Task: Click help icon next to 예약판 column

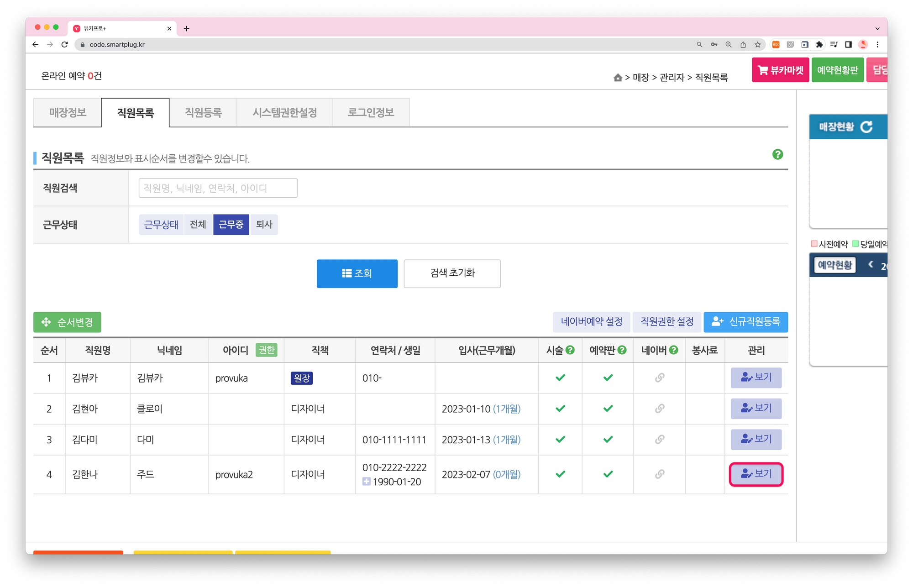Action: click(x=622, y=350)
